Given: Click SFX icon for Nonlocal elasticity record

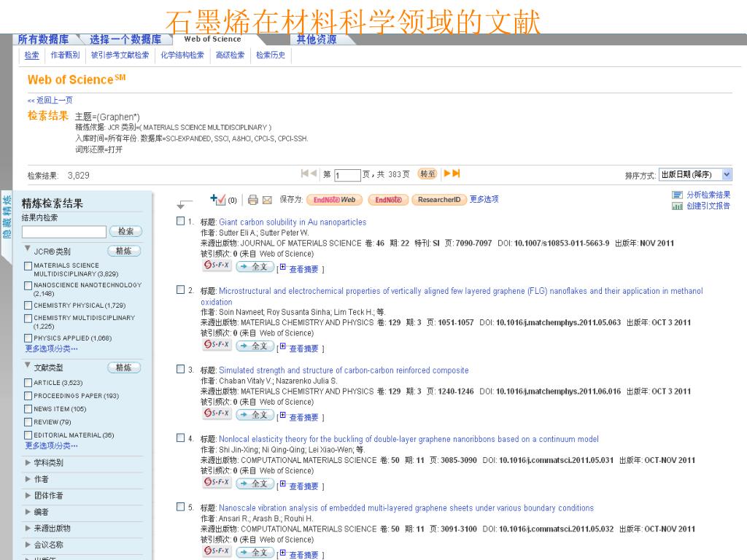Looking at the screenshot, I should click(217, 483).
